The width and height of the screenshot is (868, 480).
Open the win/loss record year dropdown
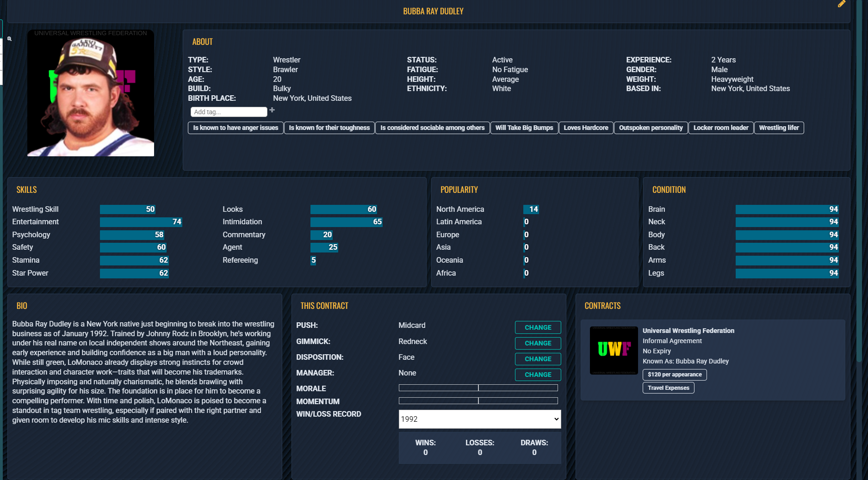(480, 419)
